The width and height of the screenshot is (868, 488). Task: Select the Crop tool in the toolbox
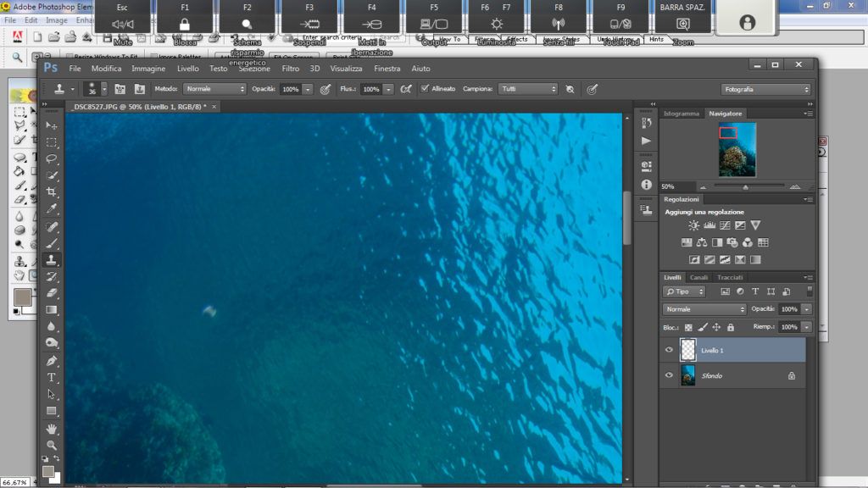click(52, 192)
